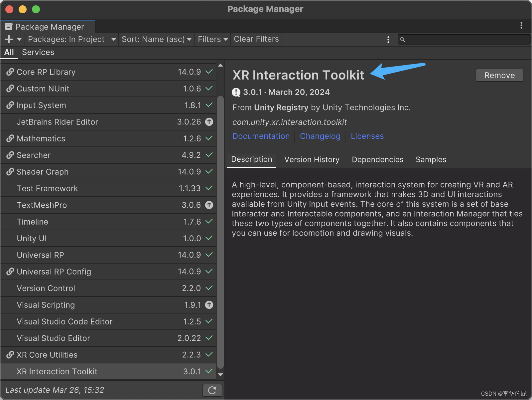The image size is (532, 400).
Task: Focus the package search field
Action: pos(464,39)
